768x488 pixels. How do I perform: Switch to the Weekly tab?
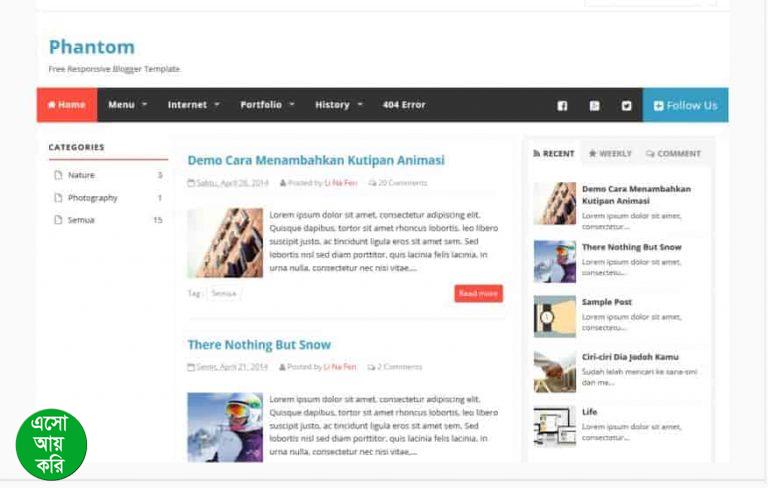pyautogui.click(x=610, y=153)
